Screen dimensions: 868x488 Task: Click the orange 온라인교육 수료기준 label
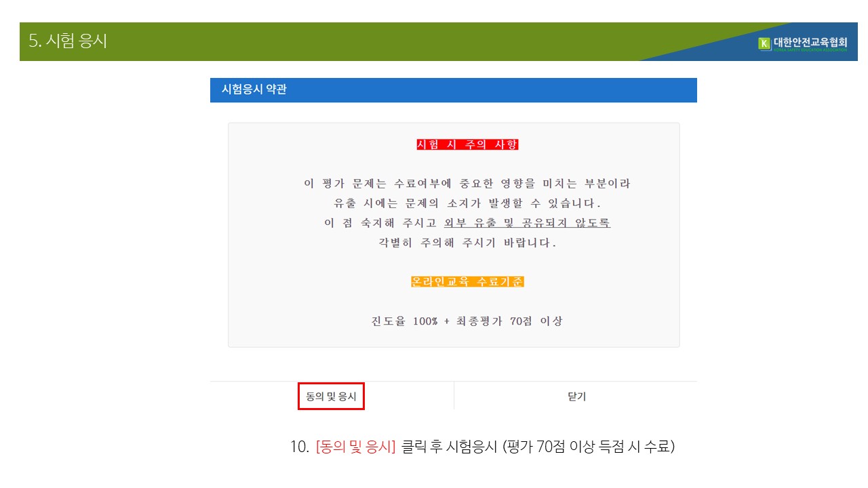(467, 281)
